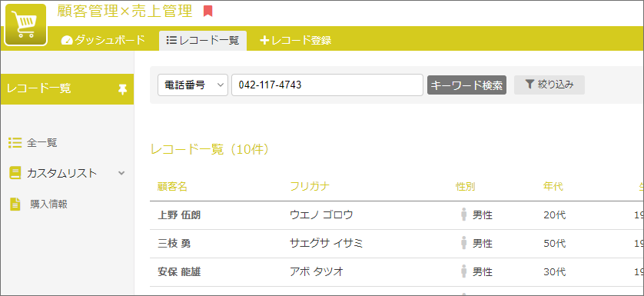Click the 購入情報 document icon
This screenshot has width=644, height=296.
pyautogui.click(x=15, y=204)
